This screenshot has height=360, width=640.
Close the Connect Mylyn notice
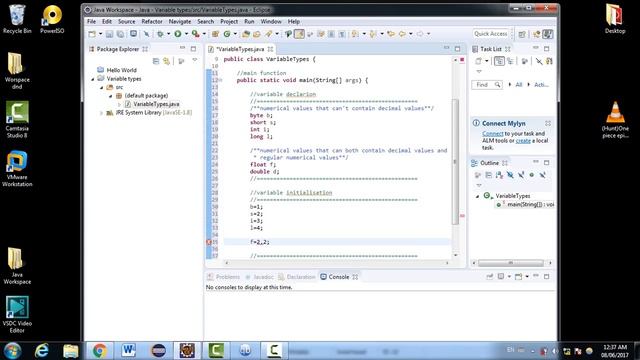coord(548,123)
